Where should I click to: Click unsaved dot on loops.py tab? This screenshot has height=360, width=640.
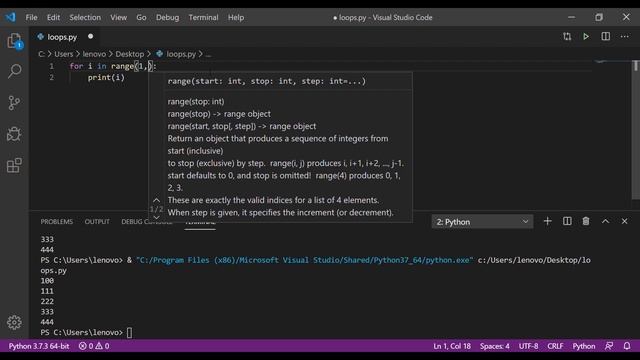click(x=90, y=36)
